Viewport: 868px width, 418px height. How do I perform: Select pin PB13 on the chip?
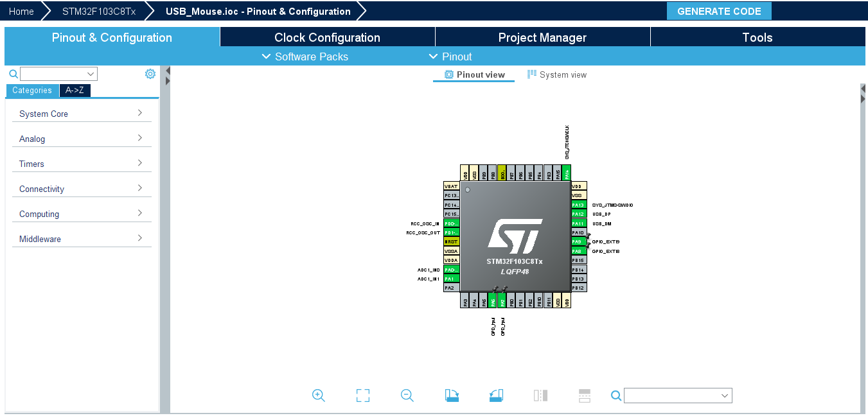click(x=578, y=279)
